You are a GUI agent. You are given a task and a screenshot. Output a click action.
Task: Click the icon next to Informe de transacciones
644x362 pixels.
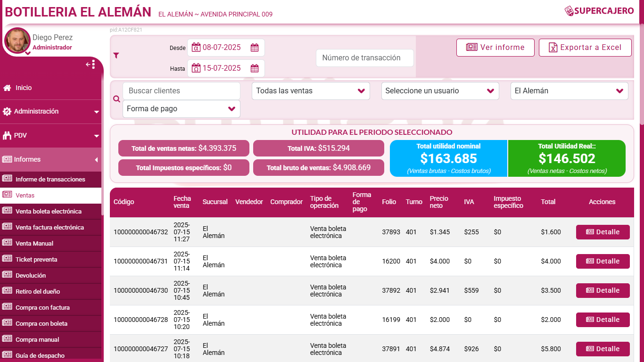pyautogui.click(x=7, y=179)
